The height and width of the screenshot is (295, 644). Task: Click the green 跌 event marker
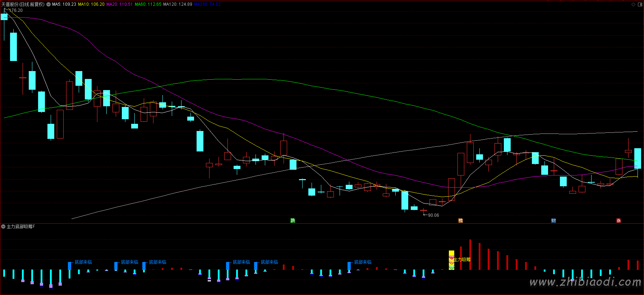pyautogui.click(x=293, y=220)
